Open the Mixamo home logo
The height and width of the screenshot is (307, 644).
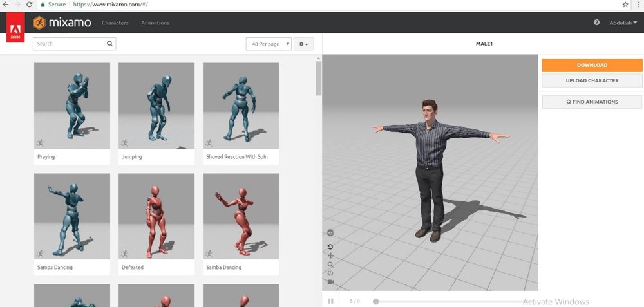point(62,23)
